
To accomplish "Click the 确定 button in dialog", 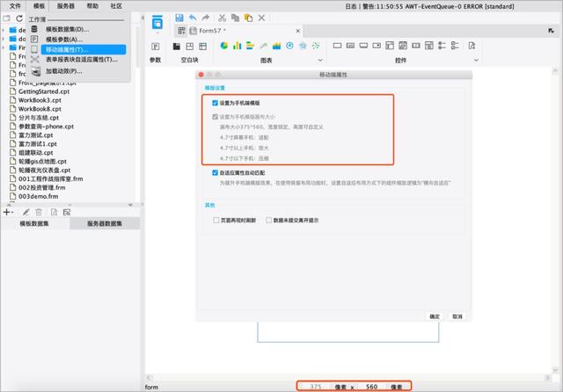I will tap(435, 316).
